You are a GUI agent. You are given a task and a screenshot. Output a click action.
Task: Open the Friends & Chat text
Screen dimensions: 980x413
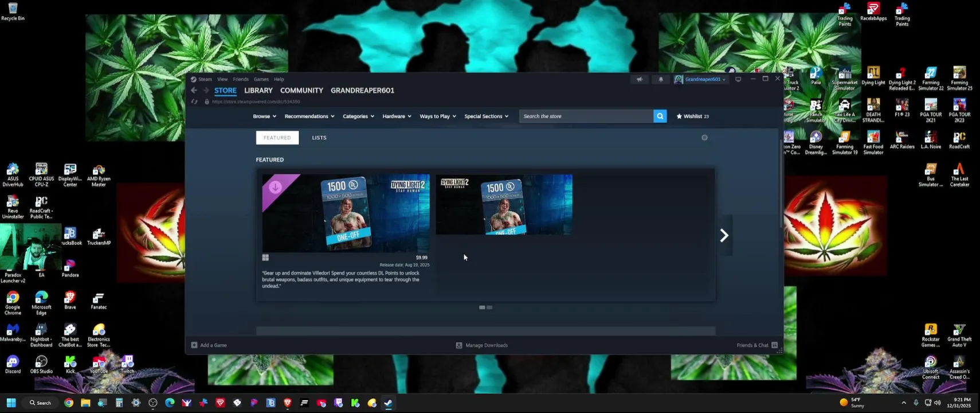[752, 345]
